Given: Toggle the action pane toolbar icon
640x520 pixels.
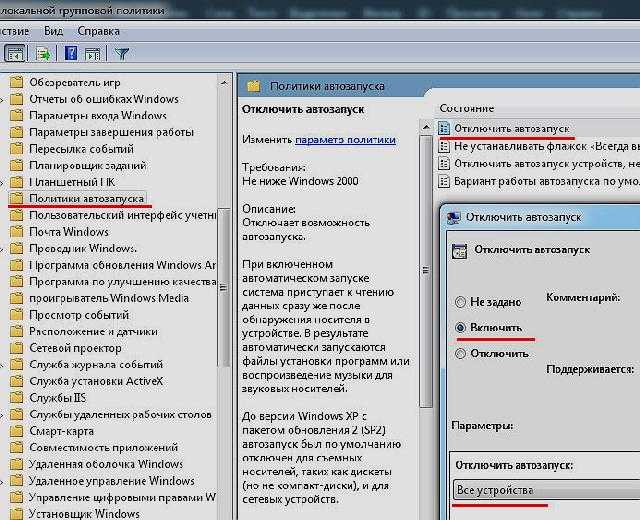Looking at the screenshot, I should click(92, 53).
